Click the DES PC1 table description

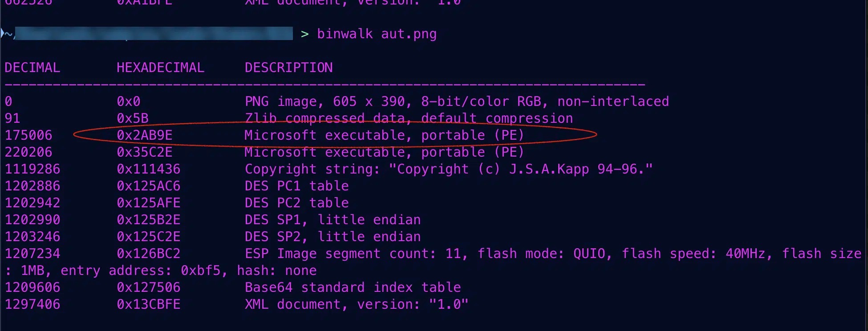(296, 186)
